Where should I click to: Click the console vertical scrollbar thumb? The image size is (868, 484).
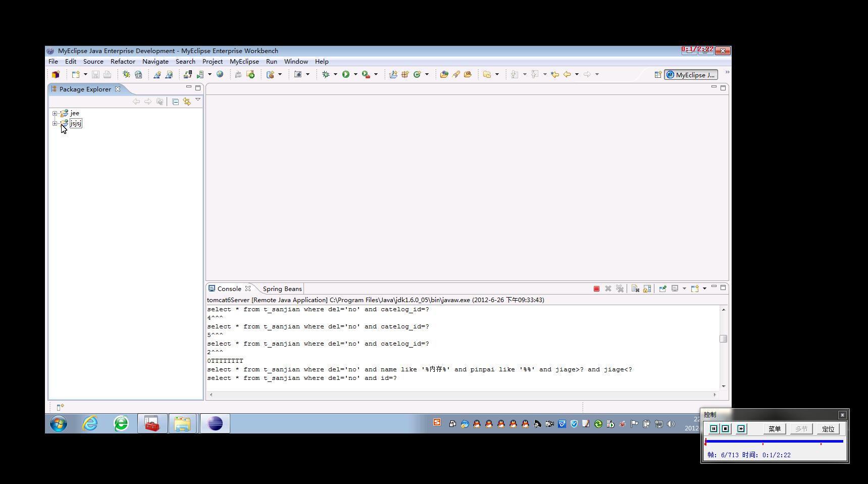point(724,338)
